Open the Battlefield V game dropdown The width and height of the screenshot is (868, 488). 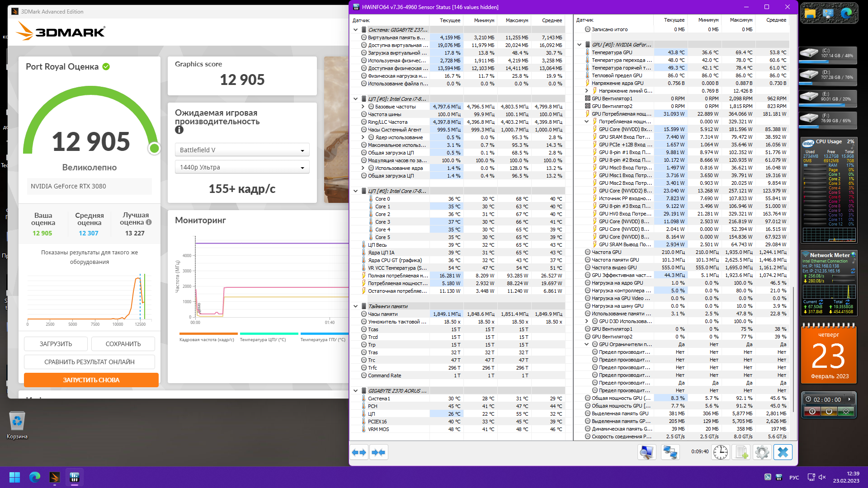click(x=242, y=150)
